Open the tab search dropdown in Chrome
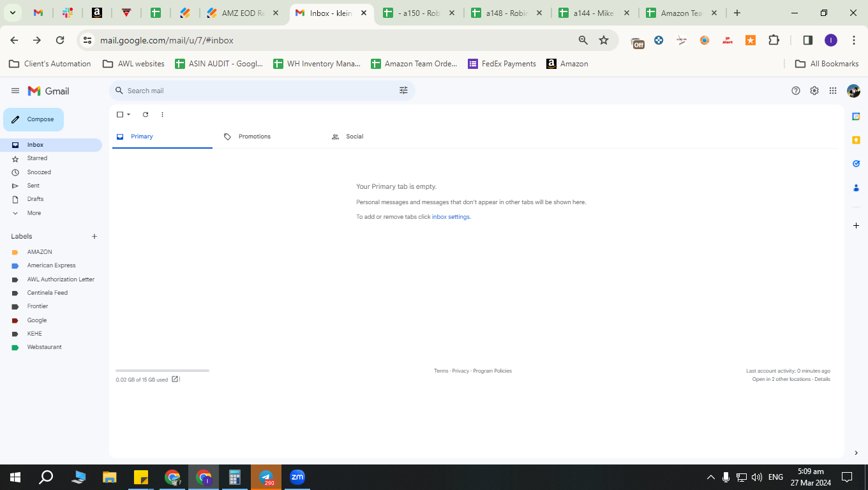The image size is (868, 490). point(12,13)
